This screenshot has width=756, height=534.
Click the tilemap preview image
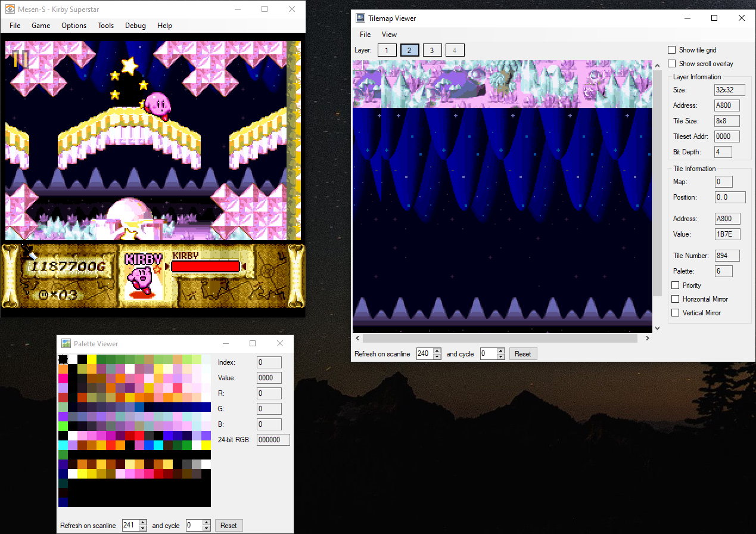502,197
